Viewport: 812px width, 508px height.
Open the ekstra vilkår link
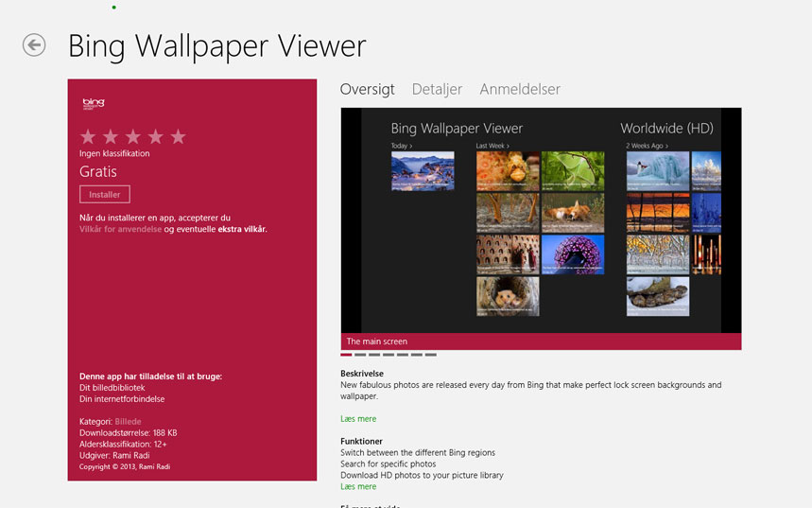pyautogui.click(x=242, y=229)
